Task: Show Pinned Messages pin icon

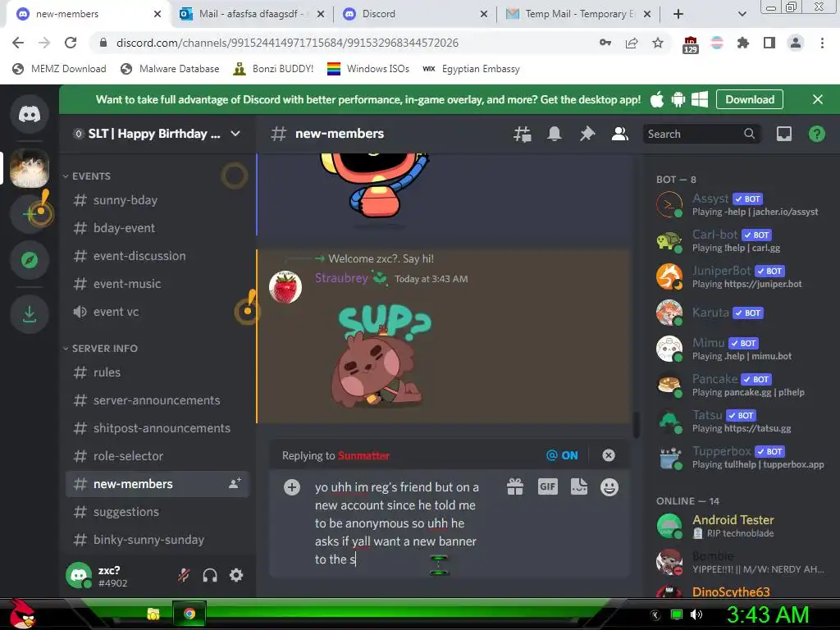Action: [x=587, y=134]
